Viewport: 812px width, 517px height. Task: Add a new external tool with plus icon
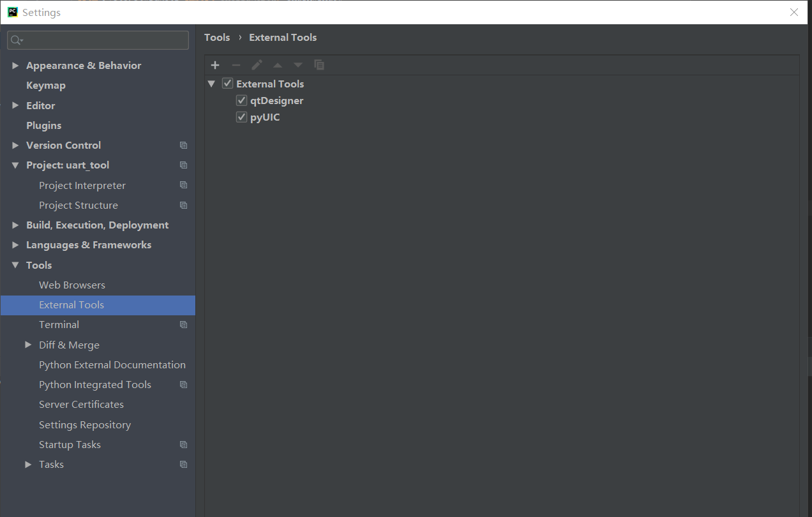[x=215, y=65]
